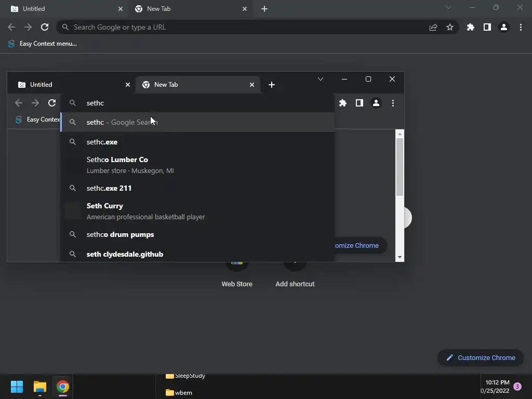
Task: Open Extensions puzzle icon in inner window
Action: tap(343, 103)
